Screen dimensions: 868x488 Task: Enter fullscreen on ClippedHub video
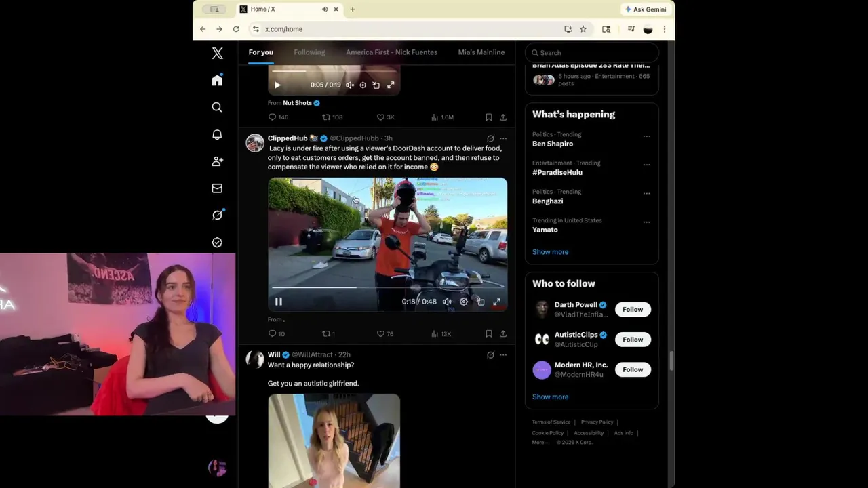pos(497,302)
